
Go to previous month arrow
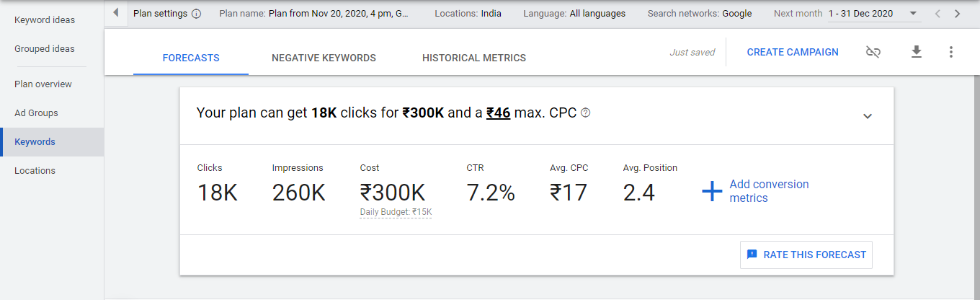937,13
